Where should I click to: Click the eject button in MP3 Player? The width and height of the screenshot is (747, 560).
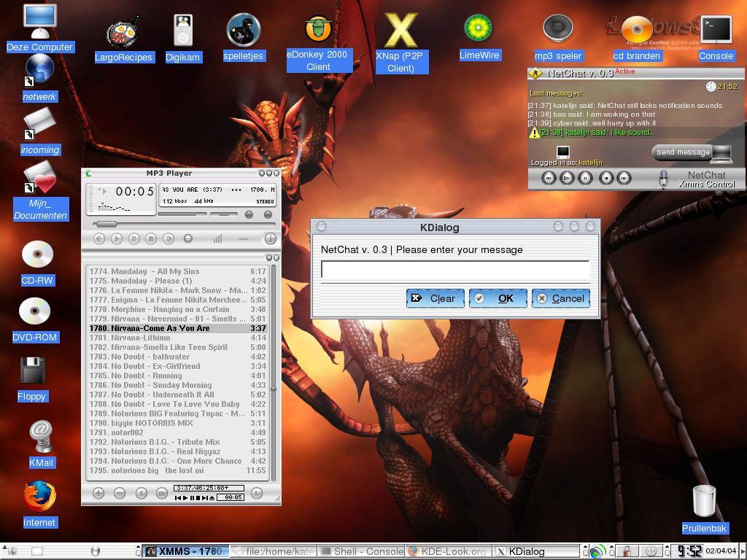(x=188, y=238)
